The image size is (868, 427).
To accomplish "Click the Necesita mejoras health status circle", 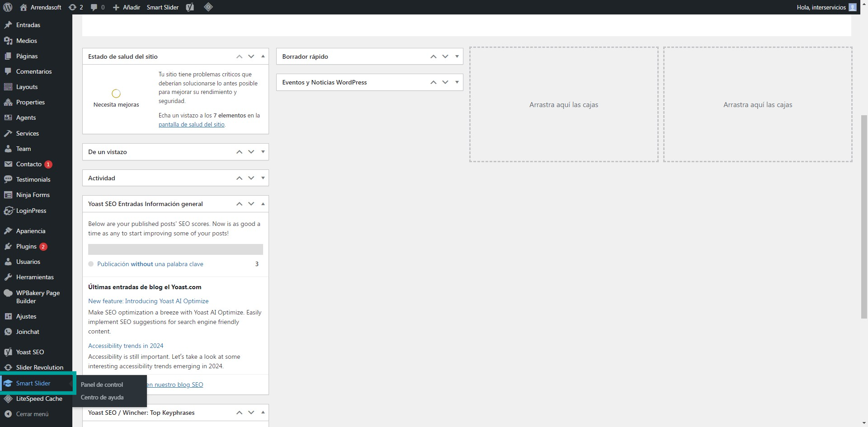I will [116, 94].
